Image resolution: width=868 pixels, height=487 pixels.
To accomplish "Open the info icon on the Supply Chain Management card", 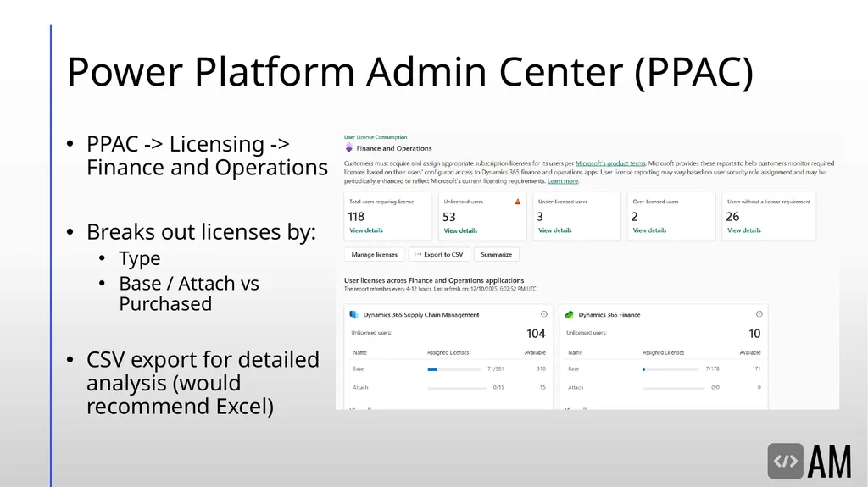I will (543, 313).
